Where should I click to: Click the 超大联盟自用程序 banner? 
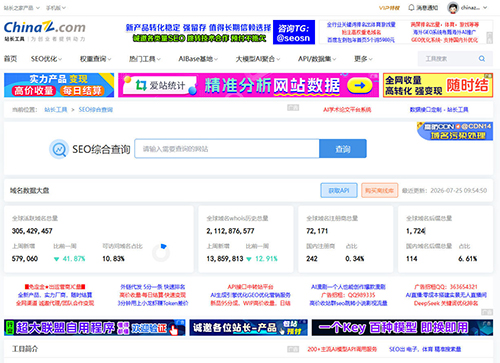click(95, 327)
